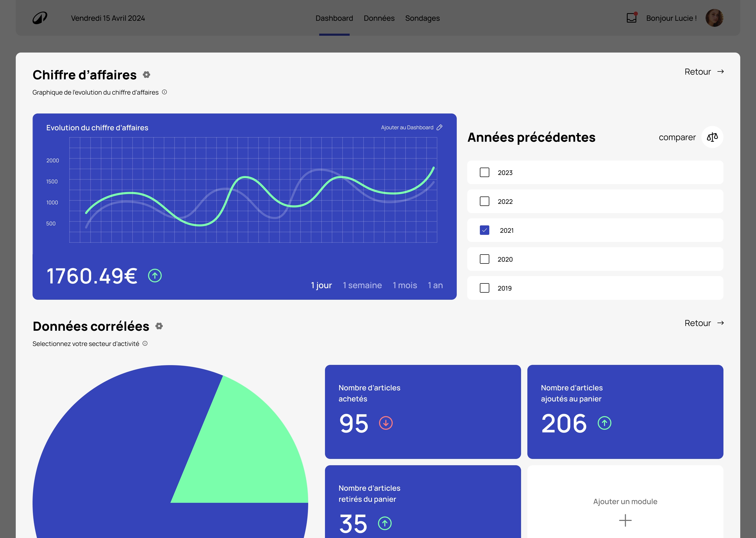Check the 2023 checkbox
This screenshot has height=538, width=756.
(484, 172)
